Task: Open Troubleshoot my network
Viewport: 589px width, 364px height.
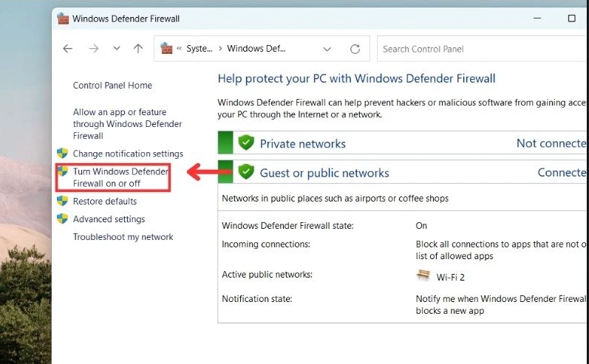Action: (123, 237)
